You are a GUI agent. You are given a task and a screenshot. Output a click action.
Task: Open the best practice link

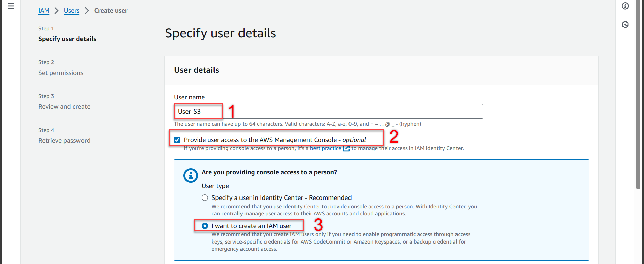(325, 148)
